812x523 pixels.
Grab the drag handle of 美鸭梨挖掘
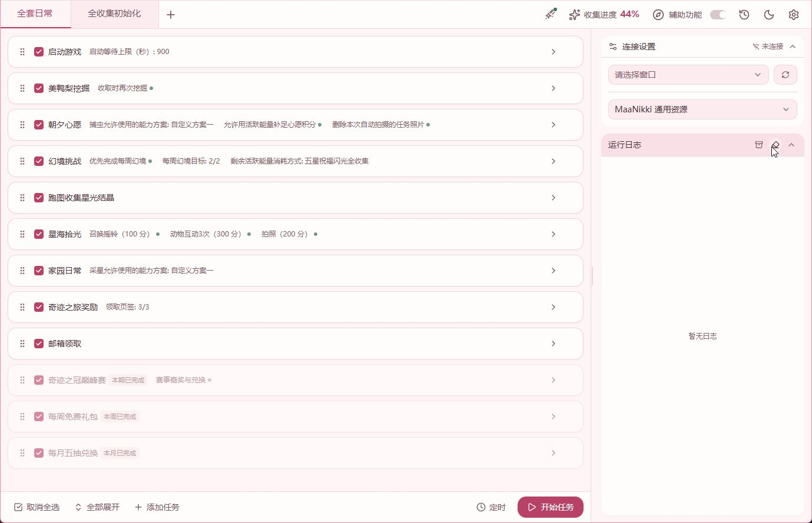coord(22,88)
